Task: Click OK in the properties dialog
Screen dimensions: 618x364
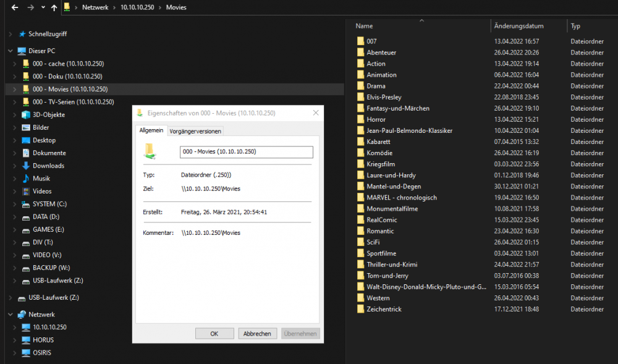Action: coord(214,334)
